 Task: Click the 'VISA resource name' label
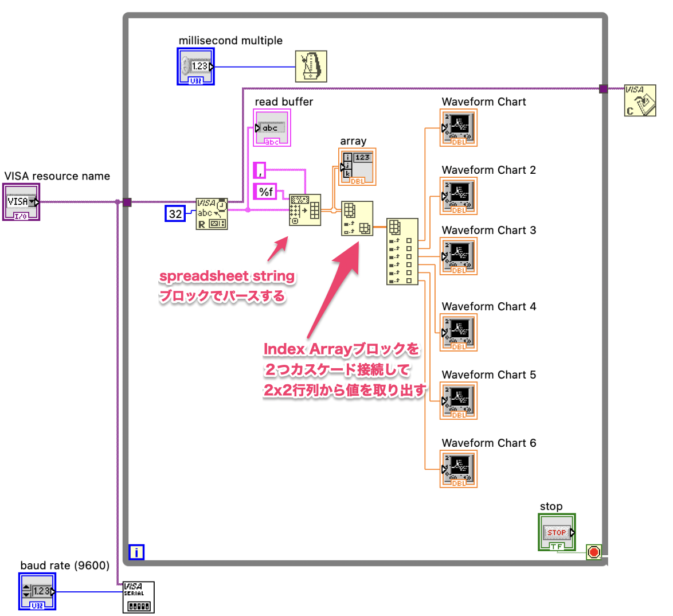(x=57, y=176)
